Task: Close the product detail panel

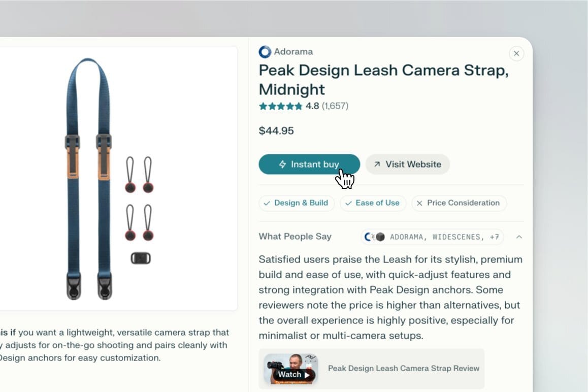Action: (516, 53)
